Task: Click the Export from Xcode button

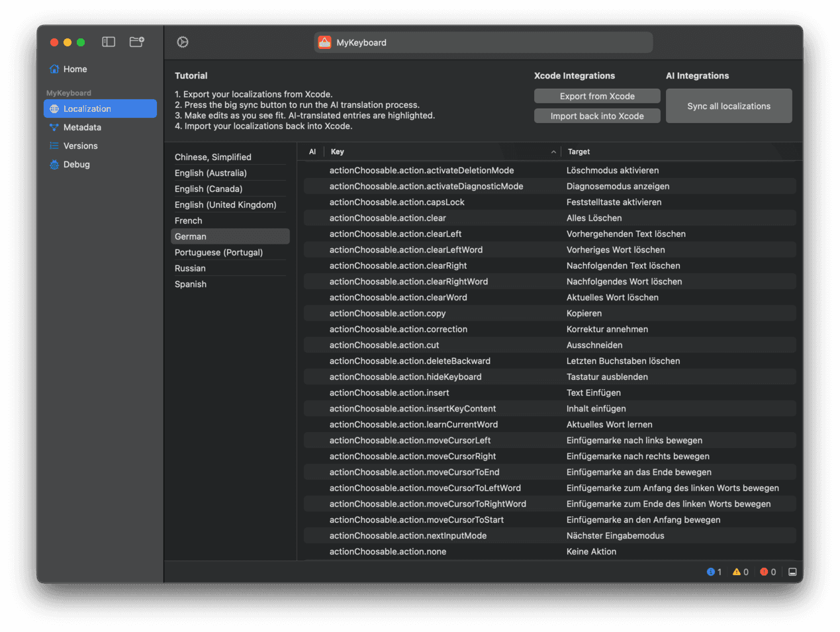Action: click(597, 96)
